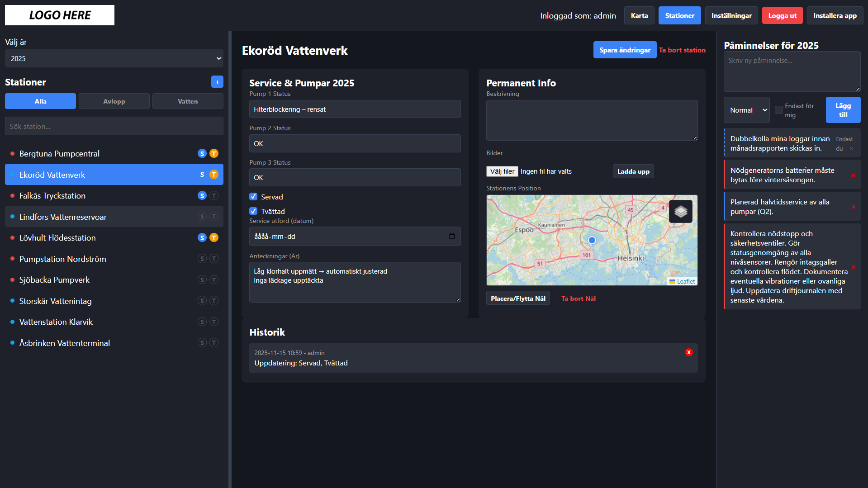Click the Ta bort Nål link

coord(578,298)
